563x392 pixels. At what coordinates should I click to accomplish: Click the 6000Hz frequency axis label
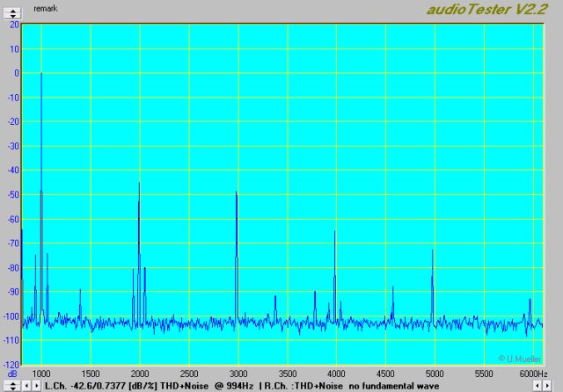(534, 374)
